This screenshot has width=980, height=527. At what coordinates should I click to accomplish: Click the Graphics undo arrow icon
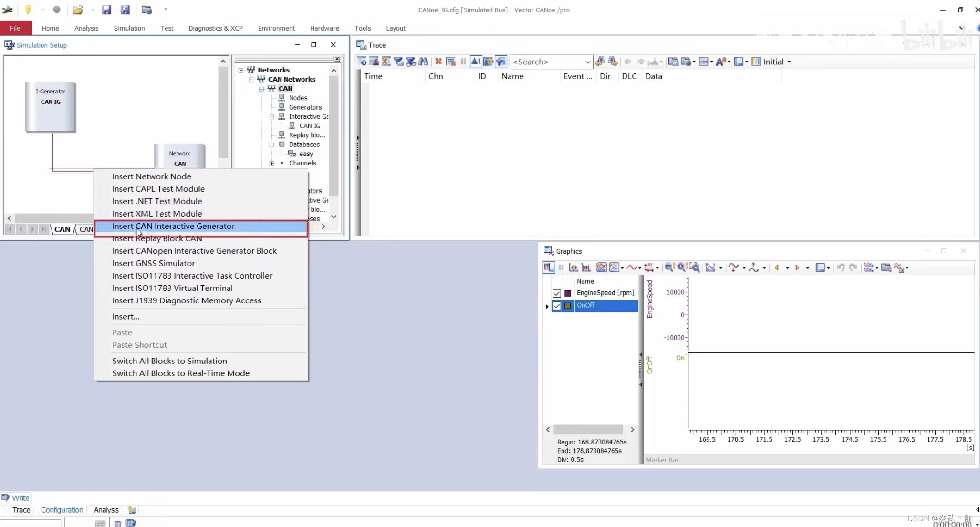coord(841,268)
